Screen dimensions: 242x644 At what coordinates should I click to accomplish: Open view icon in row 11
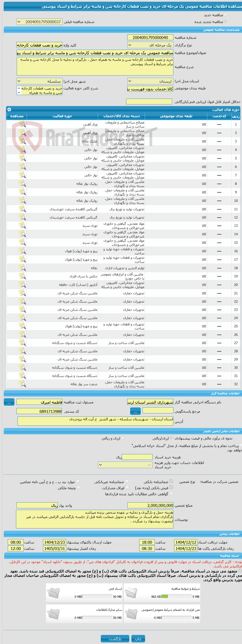coord(22,209)
